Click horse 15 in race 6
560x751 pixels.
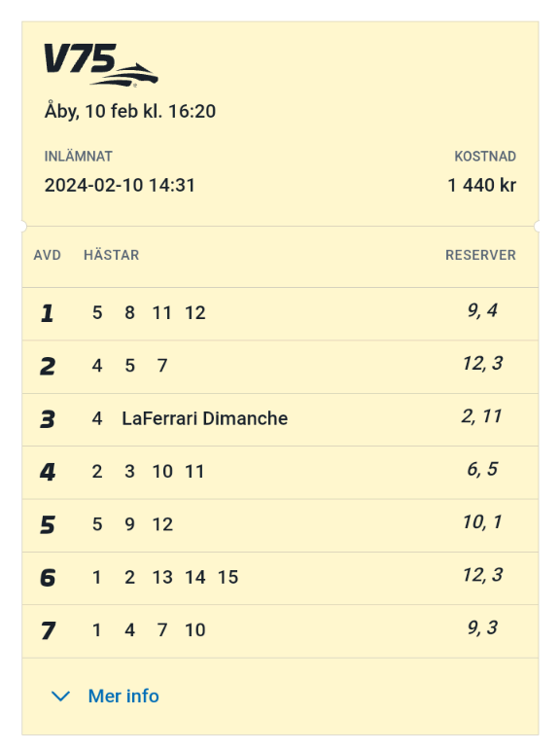pyautogui.click(x=227, y=577)
